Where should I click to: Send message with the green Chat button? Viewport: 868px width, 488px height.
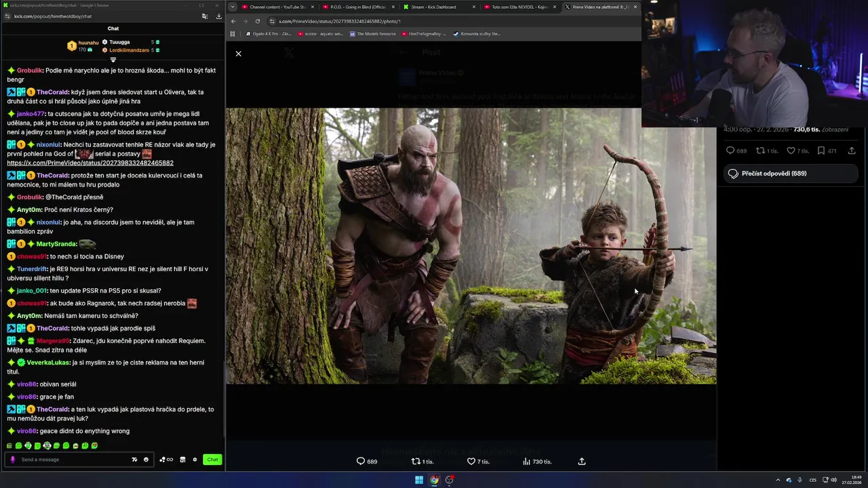tap(212, 460)
